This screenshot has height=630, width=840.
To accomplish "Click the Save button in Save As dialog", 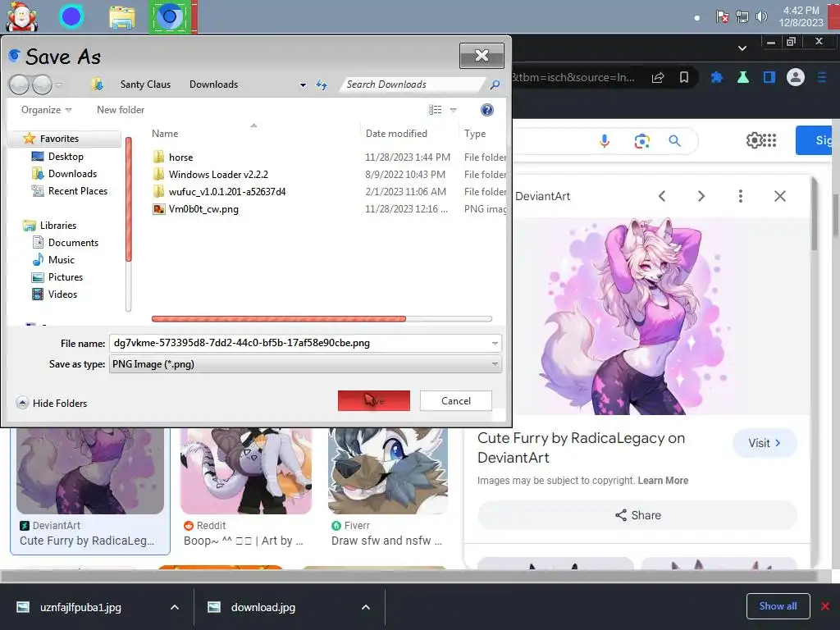I will pos(373,400).
